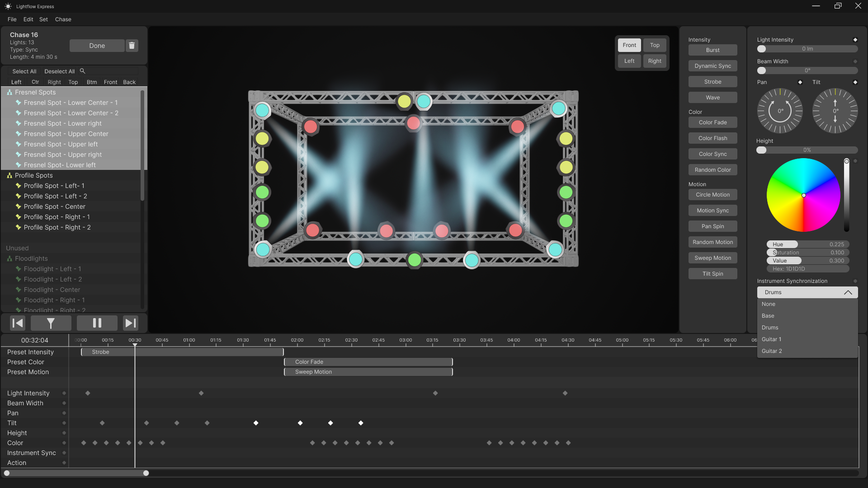This screenshot has height=488, width=868.
Task: Click the filter funnel transport button
Action: coord(51,323)
